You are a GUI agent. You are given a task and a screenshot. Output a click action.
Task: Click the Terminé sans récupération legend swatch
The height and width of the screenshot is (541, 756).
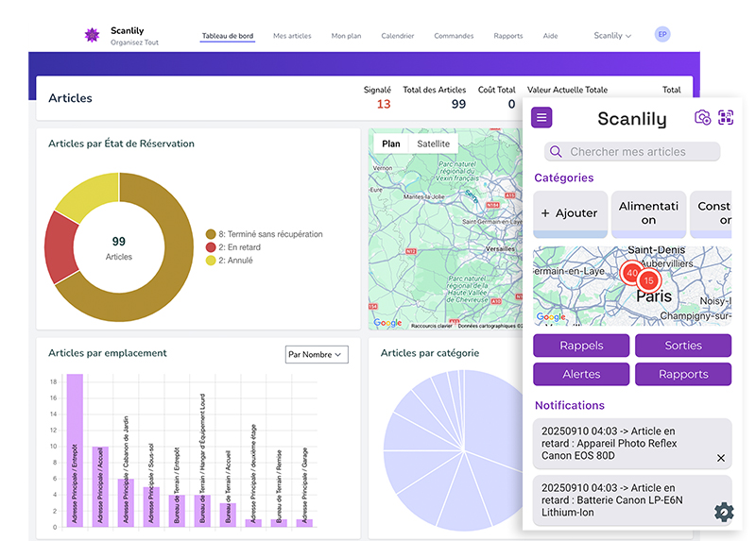pyautogui.click(x=211, y=234)
